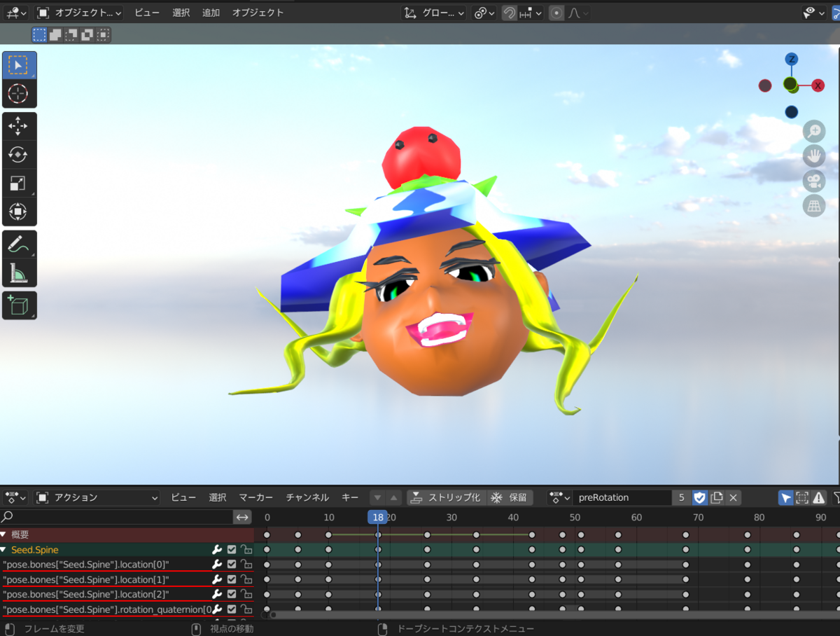Lock the location[1] channel

tap(246, 579)
